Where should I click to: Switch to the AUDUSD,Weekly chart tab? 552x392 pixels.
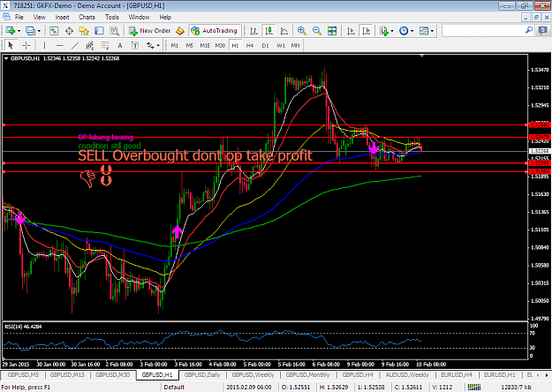(x=407, y=375)
